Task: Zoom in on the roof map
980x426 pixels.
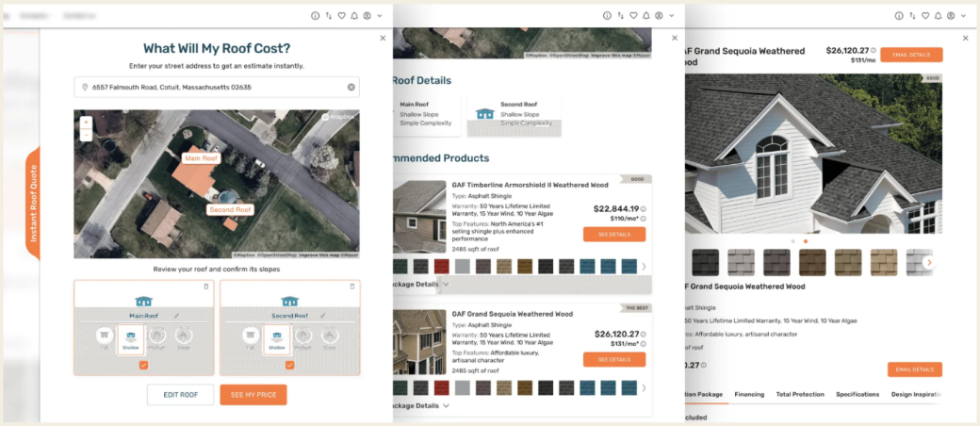Action: [85, 123]
